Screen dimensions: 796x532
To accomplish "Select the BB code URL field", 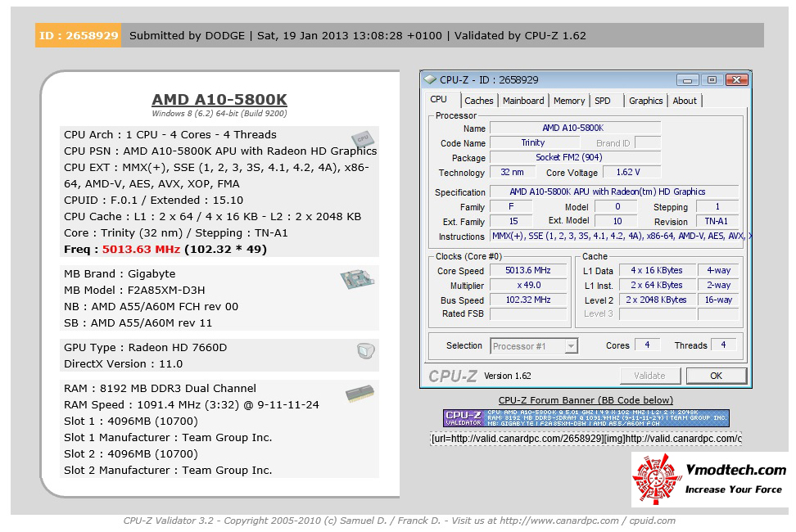I will [x=586, y=439].
